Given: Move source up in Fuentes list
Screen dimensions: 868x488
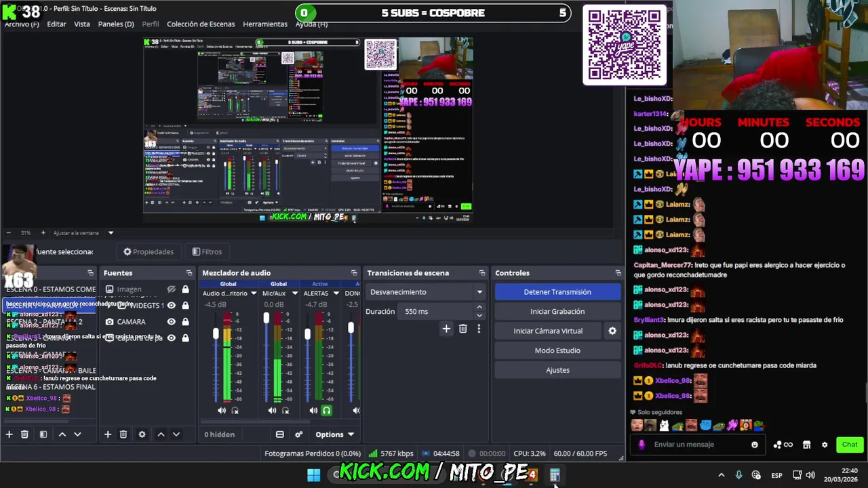Looking at the screenshot, I should [161, 434].
